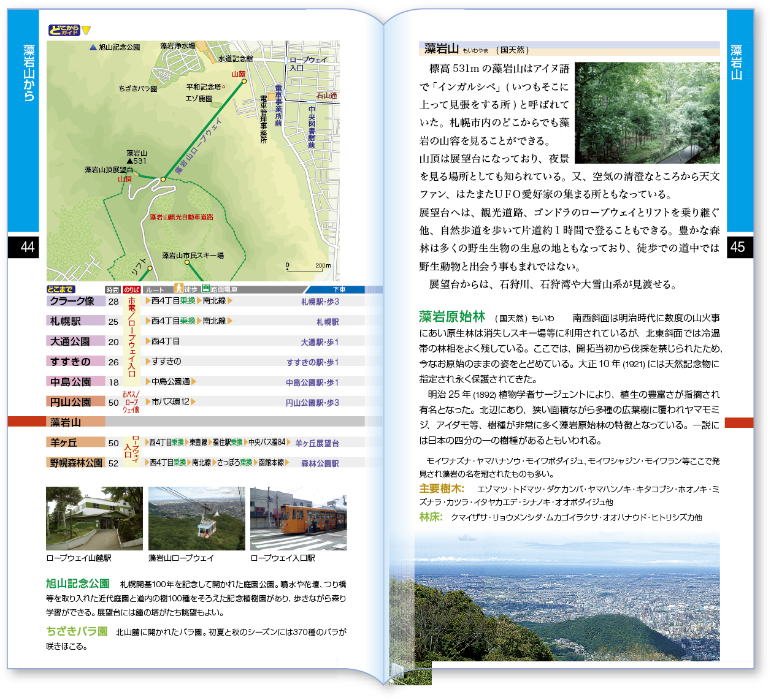The height and width of the screenshot is (700, 771).
Task: Click the 藻岩山市民スキー場 map label
Action: (193, 255)
